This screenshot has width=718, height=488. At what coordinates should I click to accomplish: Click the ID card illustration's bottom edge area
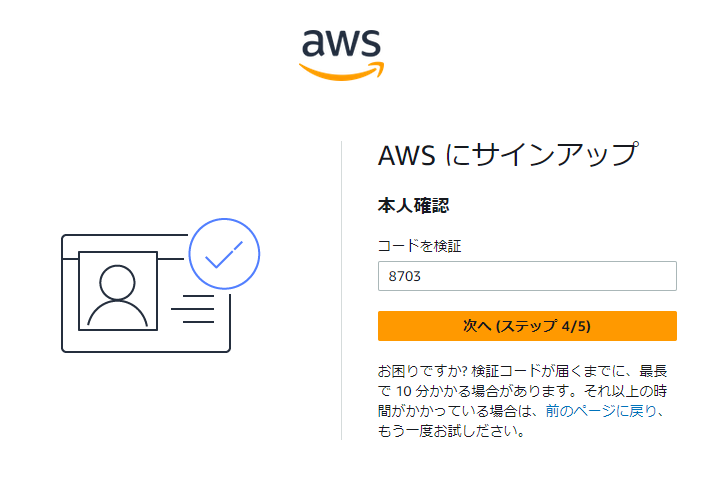click(146, 350)
